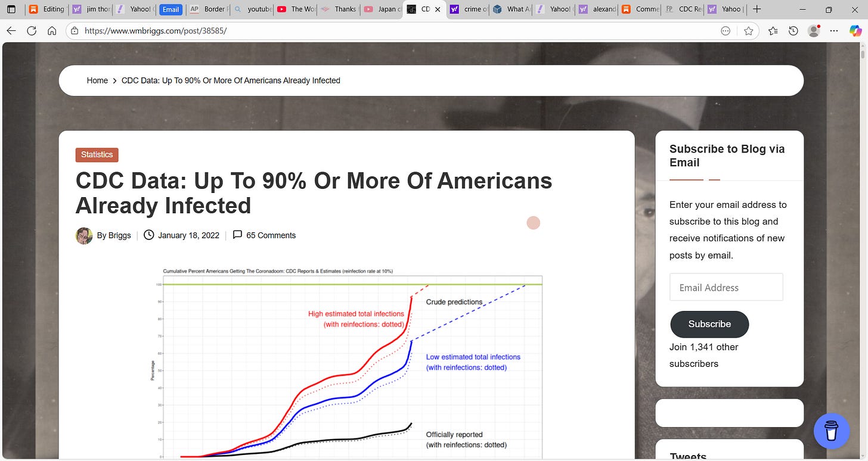Jump to the 65 Comments link
The height and width of the screenshot is (461, 868).
[x=271, y=235]
